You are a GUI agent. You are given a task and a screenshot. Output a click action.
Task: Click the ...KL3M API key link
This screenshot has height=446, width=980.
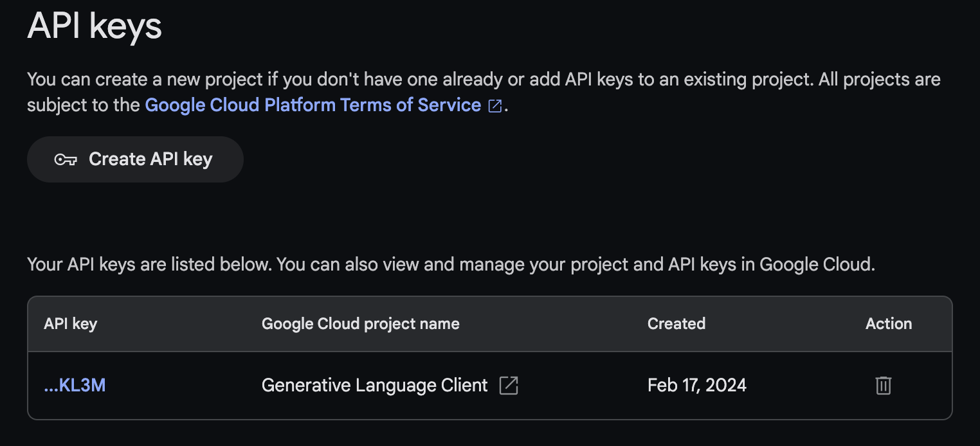(75, 385)
